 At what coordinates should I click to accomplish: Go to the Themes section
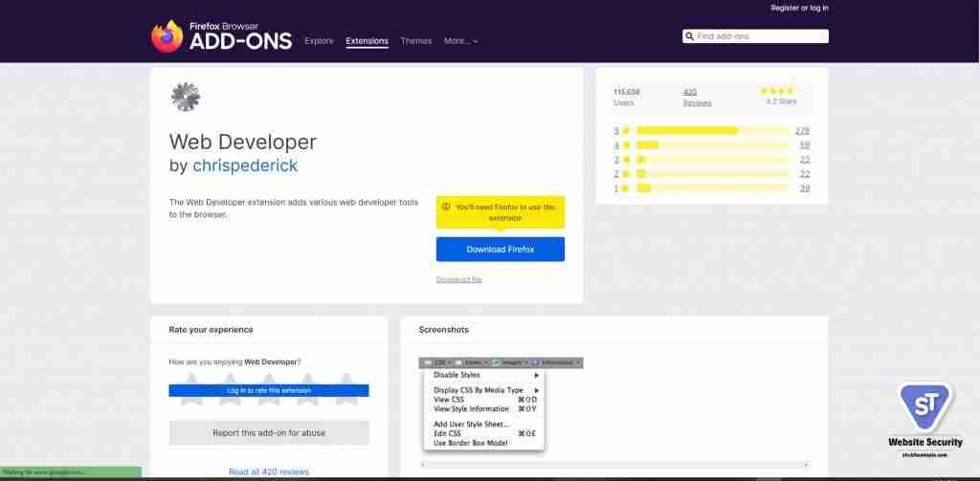[415, 40]
